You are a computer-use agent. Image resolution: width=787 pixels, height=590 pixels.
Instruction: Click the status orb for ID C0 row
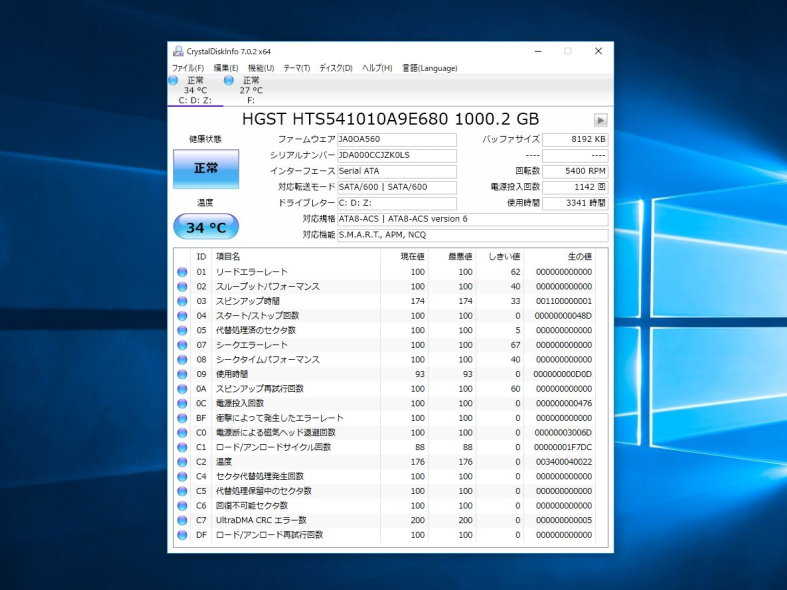(182, 432)
